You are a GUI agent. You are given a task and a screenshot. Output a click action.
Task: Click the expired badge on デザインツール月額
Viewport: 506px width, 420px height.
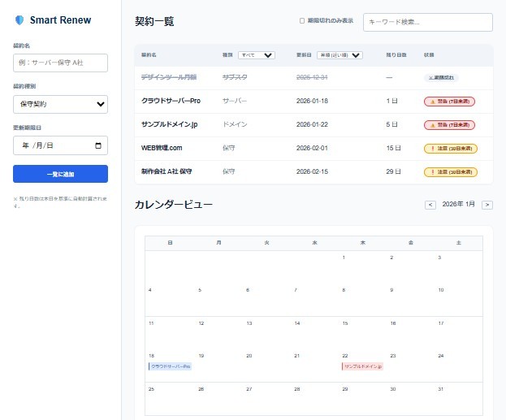pyautogui.click(x=441, y=78)
